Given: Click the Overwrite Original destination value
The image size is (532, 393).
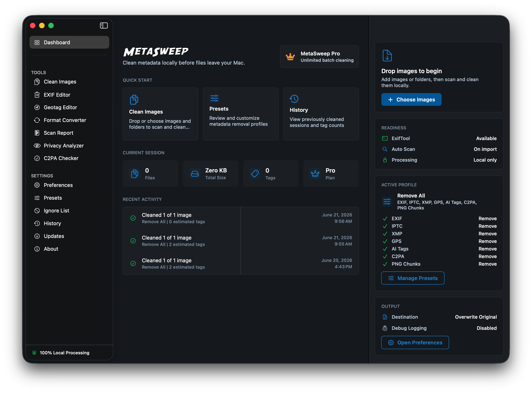Looking at the screenshot, I should [476, 317].
